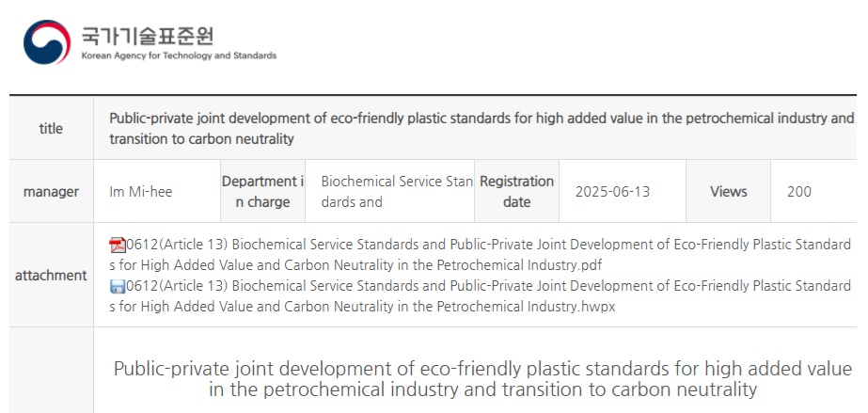Click Korean Agency for Technology and Standards text
Image resolution: width=868 pixels, height=413 pixels.
179,56
